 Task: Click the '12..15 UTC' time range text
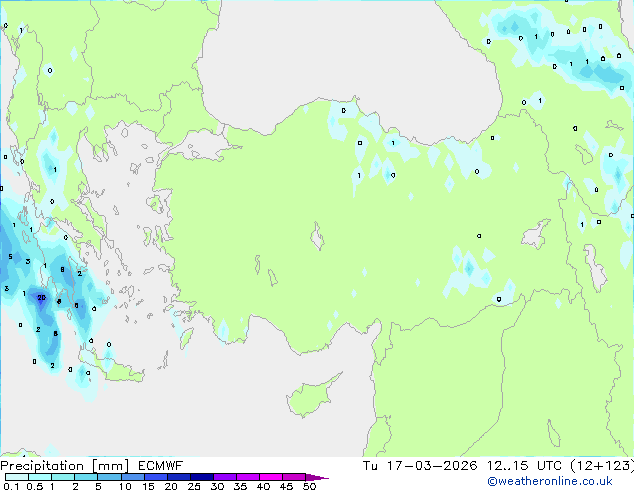click(524, 466)
